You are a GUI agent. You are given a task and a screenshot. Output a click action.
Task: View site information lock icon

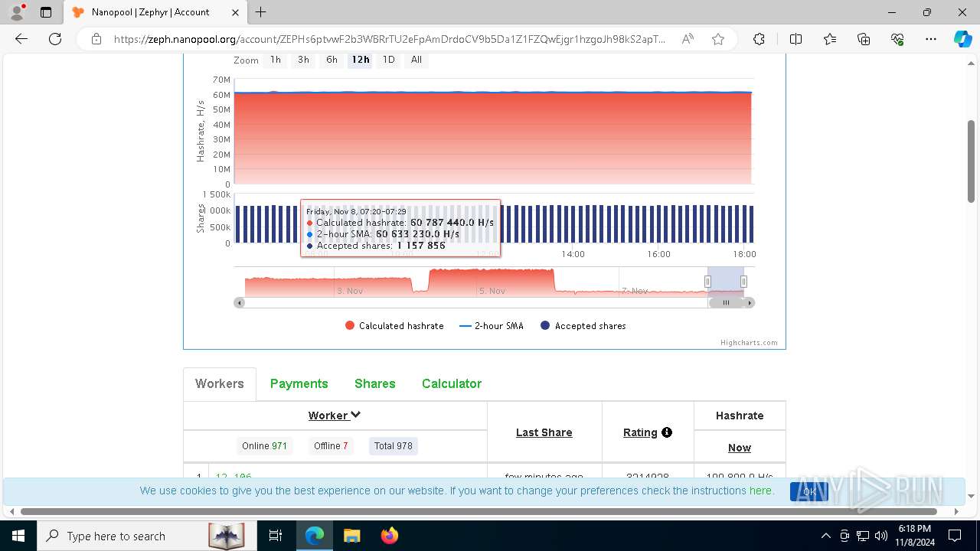tap(96, 39)
